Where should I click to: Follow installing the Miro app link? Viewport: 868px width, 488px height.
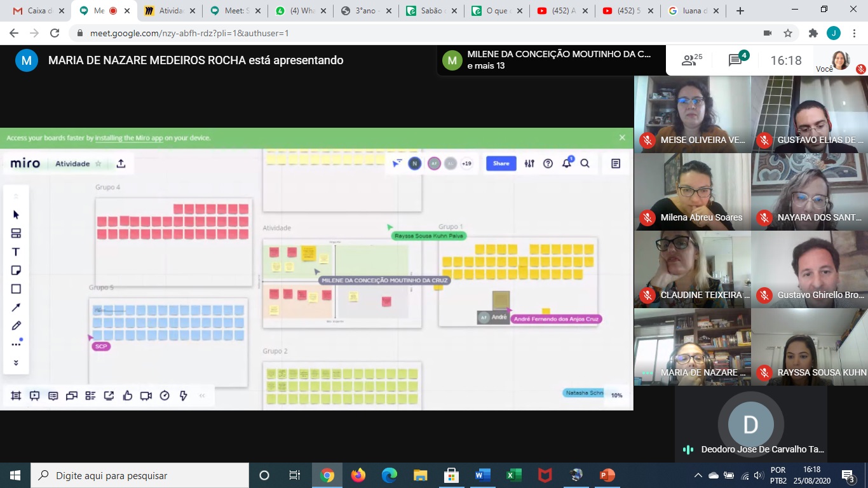(130, 138)
